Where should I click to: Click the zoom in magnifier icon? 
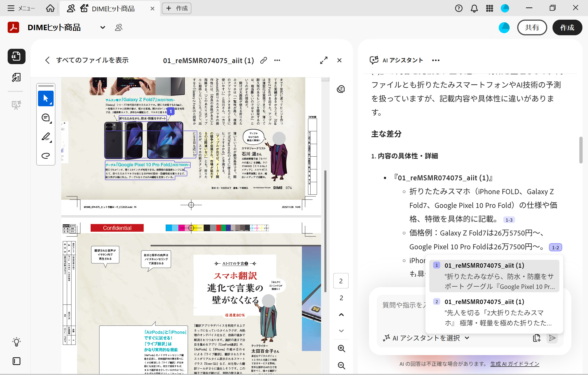(341, 348)
